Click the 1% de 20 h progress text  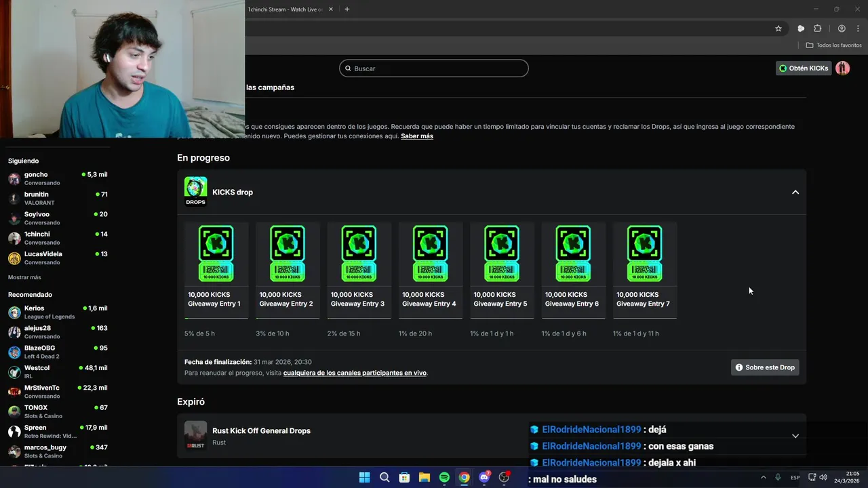(x=415, y=333)
